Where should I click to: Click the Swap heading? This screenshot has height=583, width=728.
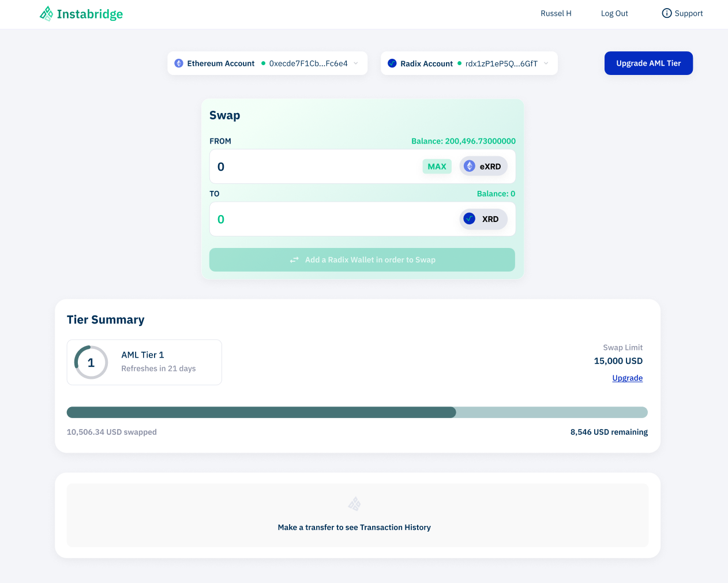pyautogui.click(x=225, y=115)
